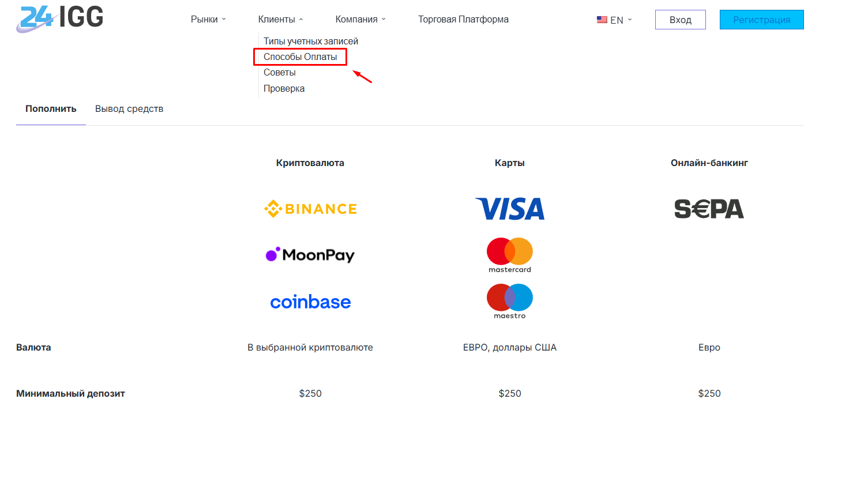
Task: Select the Пополнить tab
Action: (51, 109)
